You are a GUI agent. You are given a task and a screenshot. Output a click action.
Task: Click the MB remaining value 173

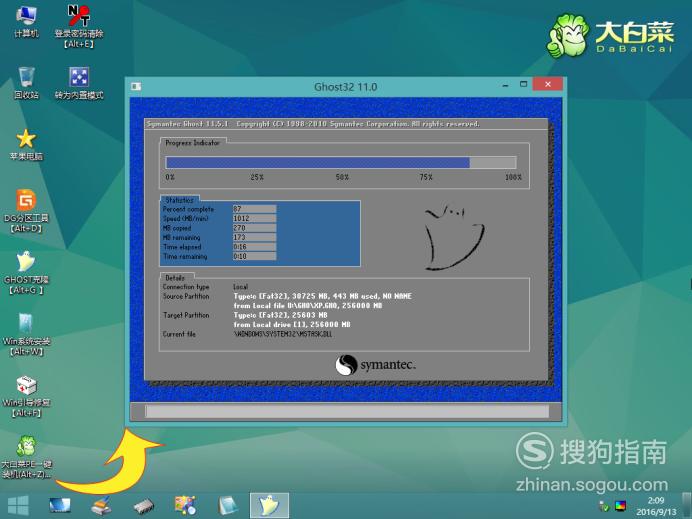(x=254, y=237)
